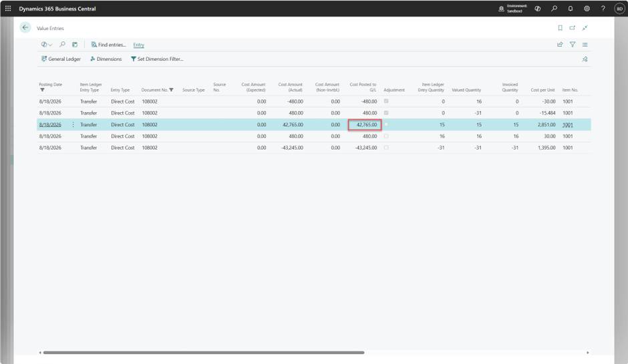This screenshot has width=628, height=364.
Task: Click the scrollbar left arrow
Action: [x=40, y=353]
